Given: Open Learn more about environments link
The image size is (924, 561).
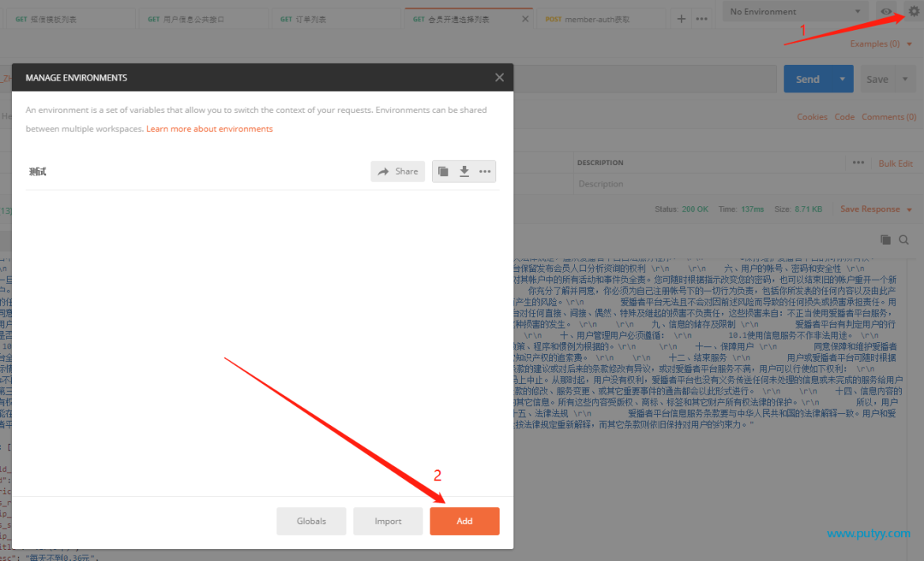Looking at the screenshot, I should [x=209, y=129].
